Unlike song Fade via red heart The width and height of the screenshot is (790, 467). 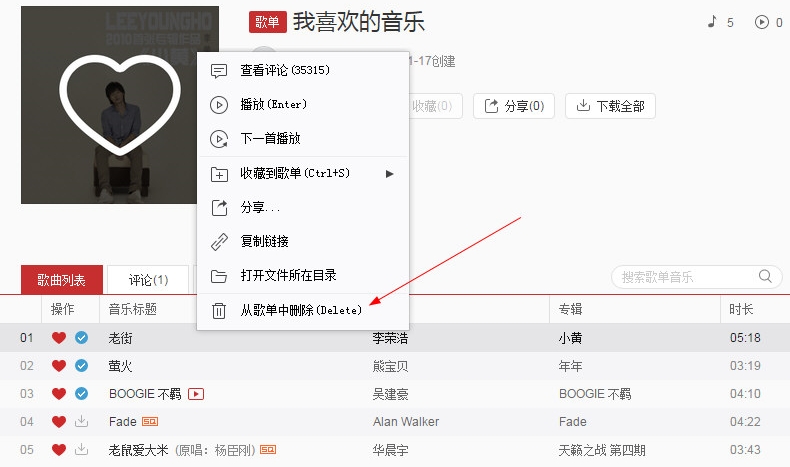point(59,422)
